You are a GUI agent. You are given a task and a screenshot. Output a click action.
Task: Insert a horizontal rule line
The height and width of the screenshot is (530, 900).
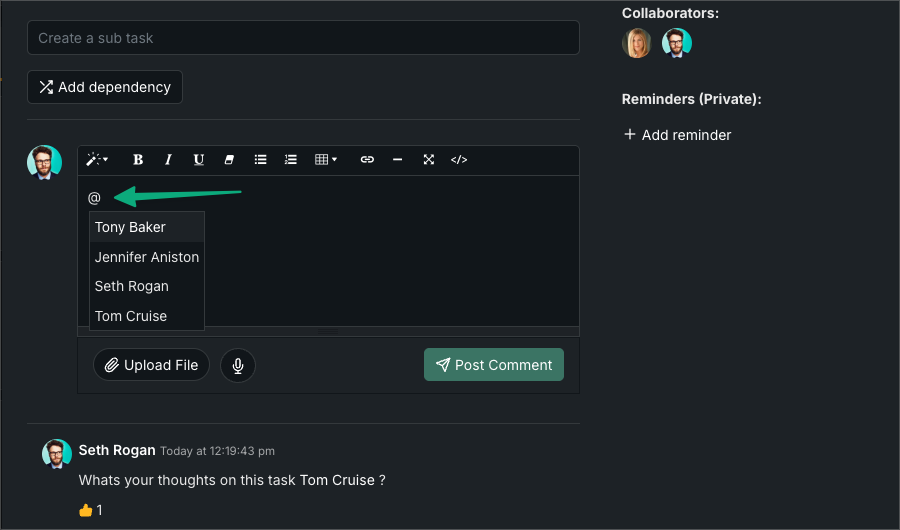tap(397, 160)
